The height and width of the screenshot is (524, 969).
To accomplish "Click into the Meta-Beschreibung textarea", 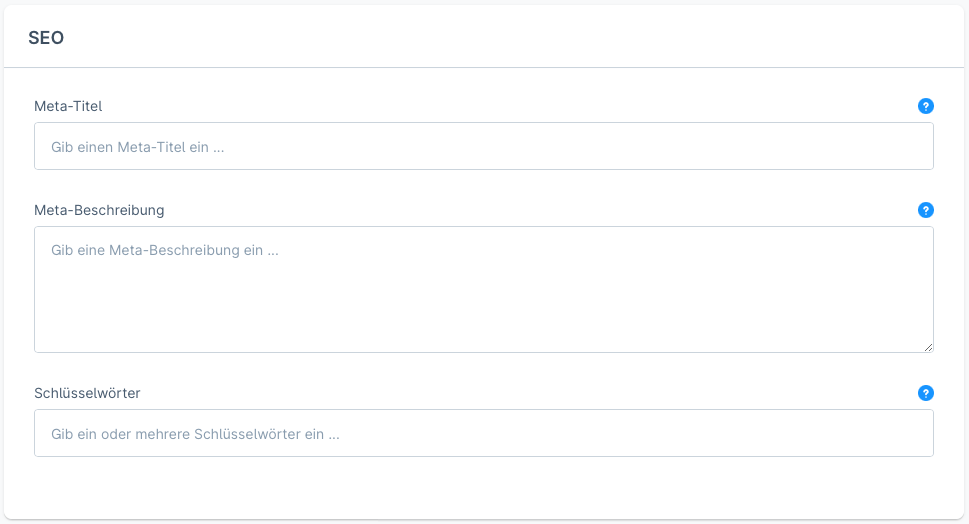I will pos(483,289).
